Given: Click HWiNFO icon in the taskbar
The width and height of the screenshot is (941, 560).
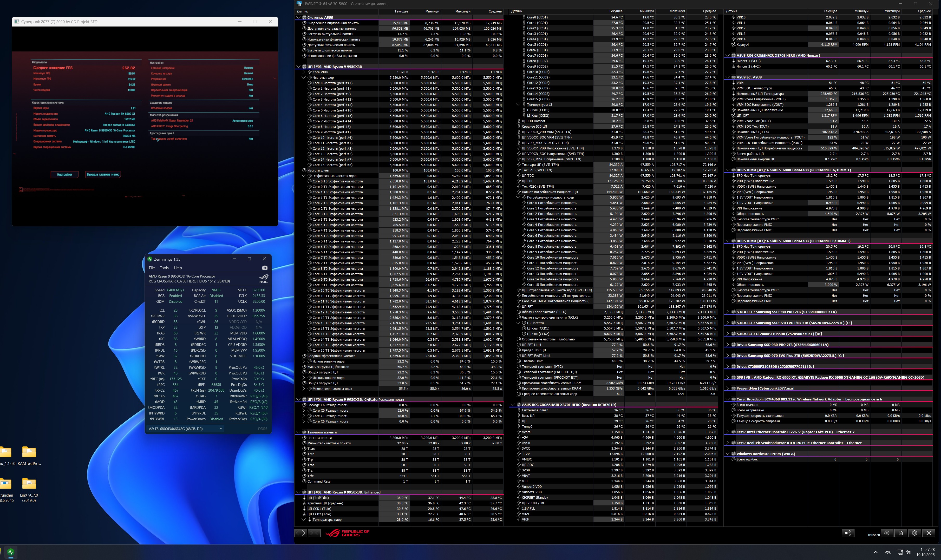Looking at the screenshot, I should [11, 552].
